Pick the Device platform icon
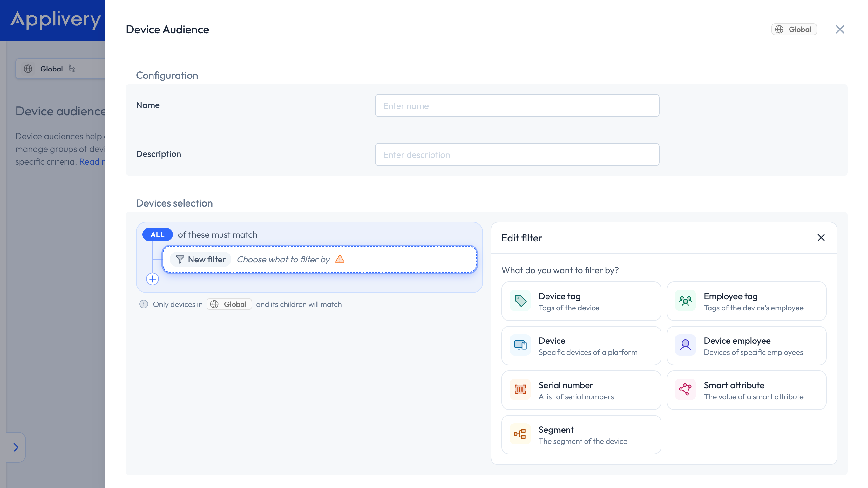The height and width of the screenshot is (488, 868). click(520, 345)
